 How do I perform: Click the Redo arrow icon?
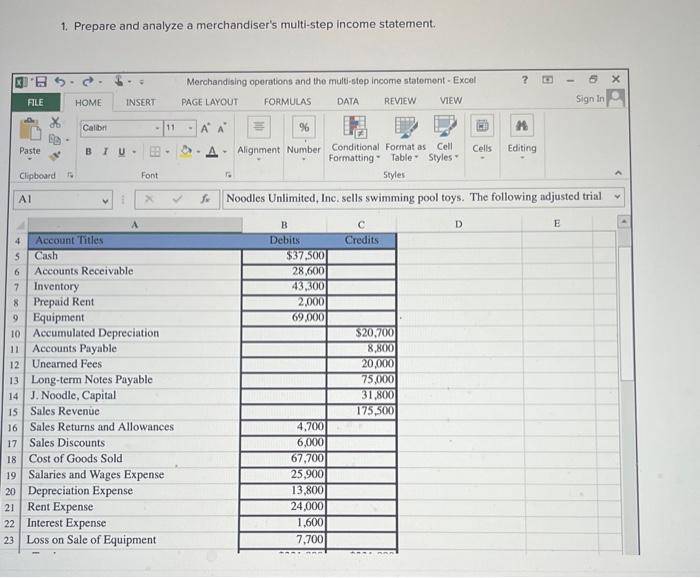pos(88,82)
